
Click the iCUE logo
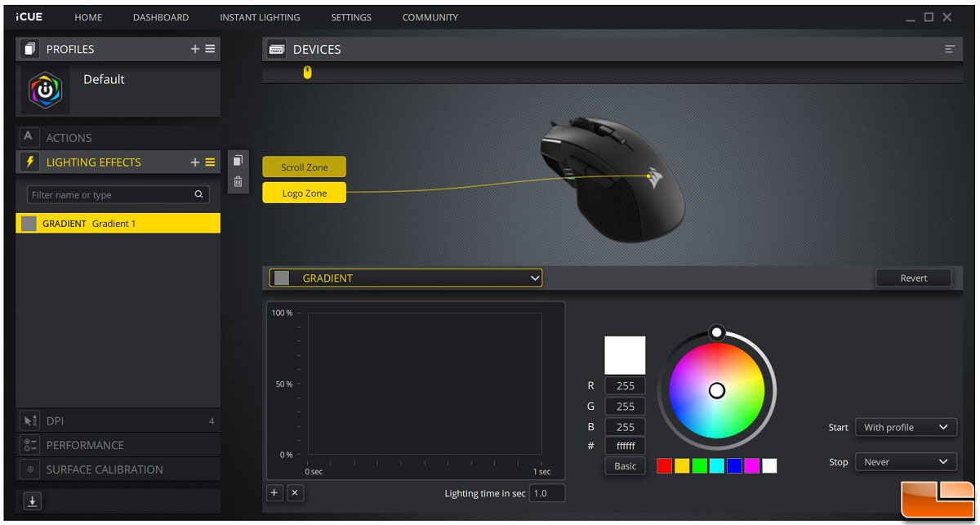point(29,17)
